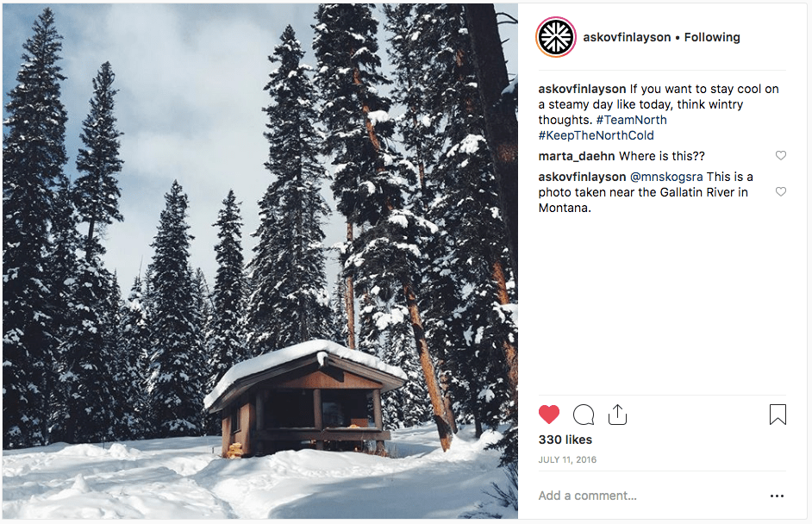Open the July 11, 2016 timestamp
The image size is (812, 524).
(567, 460)
